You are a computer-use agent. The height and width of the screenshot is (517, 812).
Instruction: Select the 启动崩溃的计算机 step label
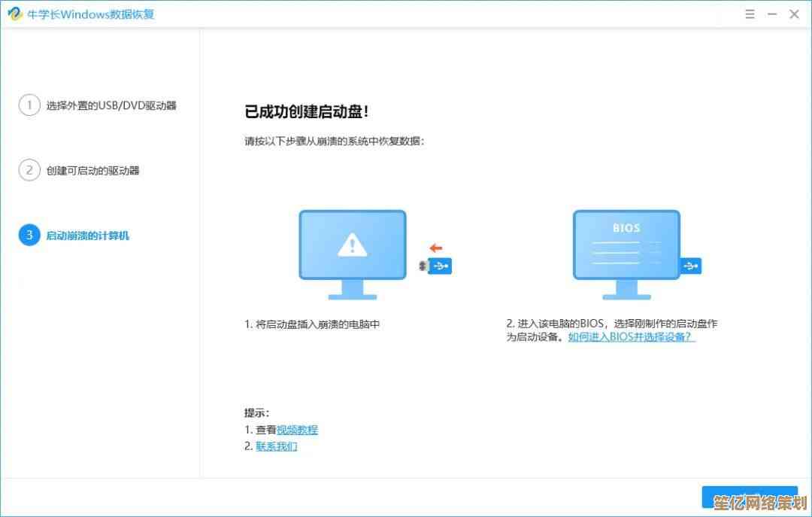point(87,236)
